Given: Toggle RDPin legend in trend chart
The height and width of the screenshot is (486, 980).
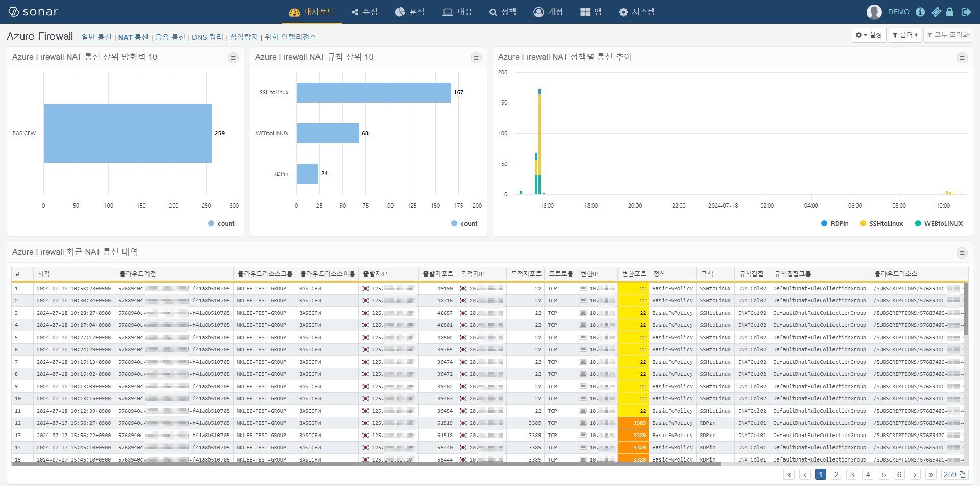Looking at the screenshot, I should 835,223.
